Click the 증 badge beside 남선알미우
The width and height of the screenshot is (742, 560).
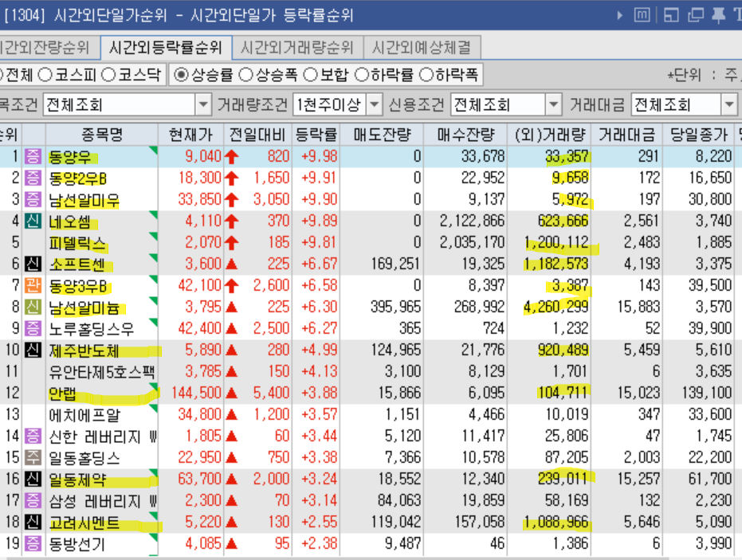tap(33, 200)
